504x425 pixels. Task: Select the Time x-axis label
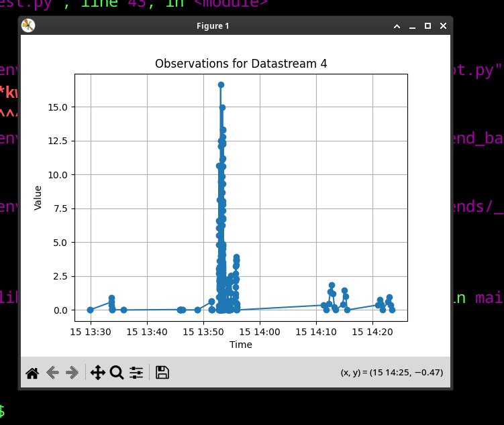[x=241, y=345]
